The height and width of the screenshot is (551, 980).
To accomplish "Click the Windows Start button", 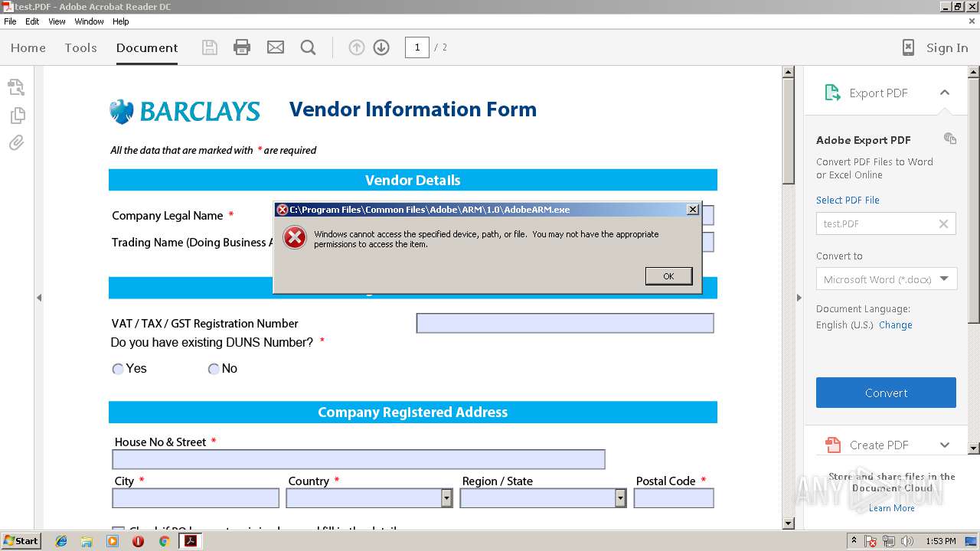I will 21,541.
